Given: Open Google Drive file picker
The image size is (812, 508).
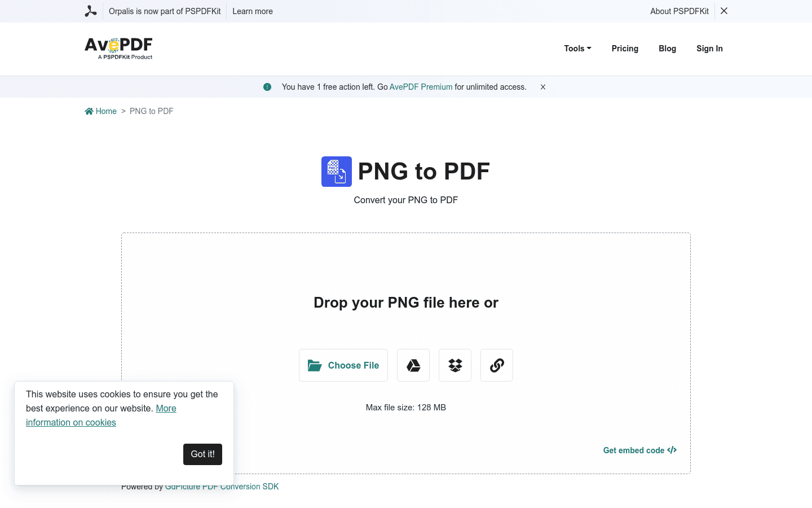Looking at the screenshot, I should [x=413, y=365].
